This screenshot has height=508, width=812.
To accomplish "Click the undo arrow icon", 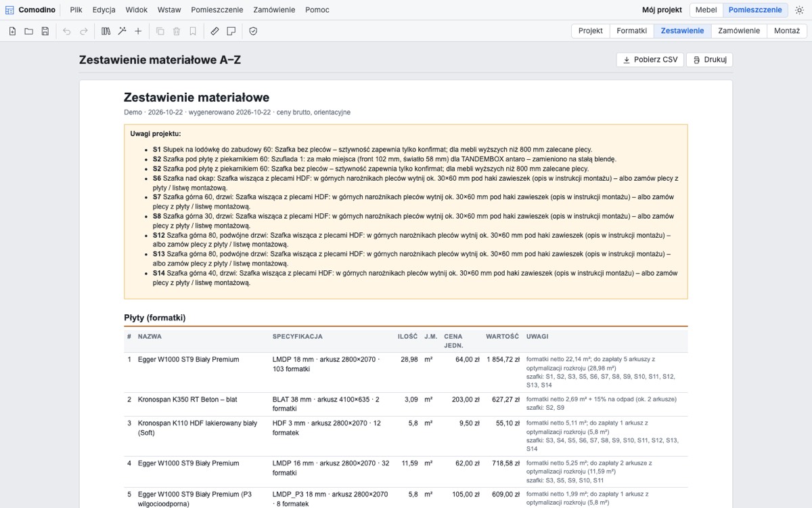I will (x=66, y=31).
